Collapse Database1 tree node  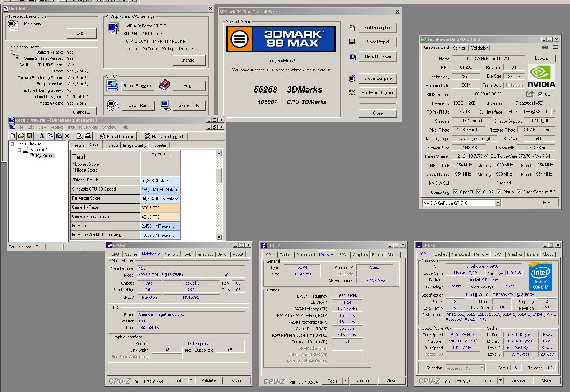point(19,150)
